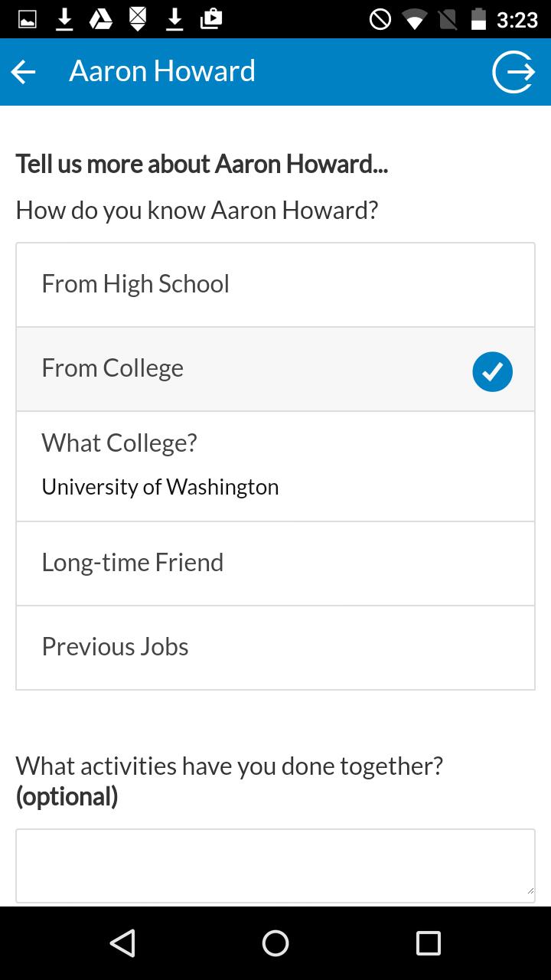Tap Android back navigation triangle
This screenshot has width=551, height=980.
(x=122, y=943)
